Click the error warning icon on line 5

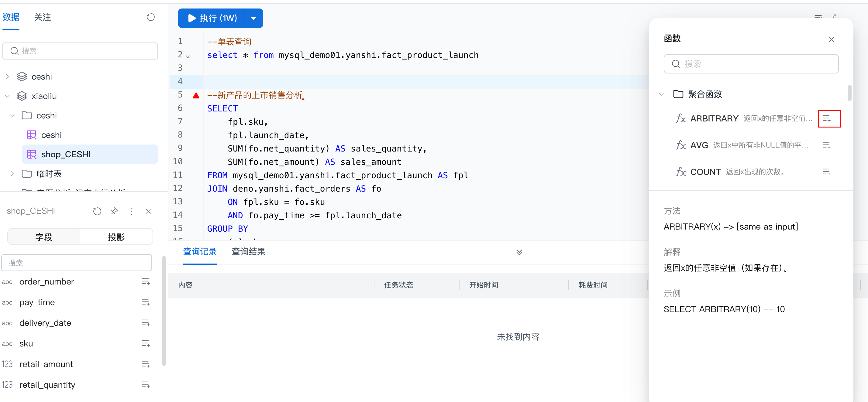point(196,96)
